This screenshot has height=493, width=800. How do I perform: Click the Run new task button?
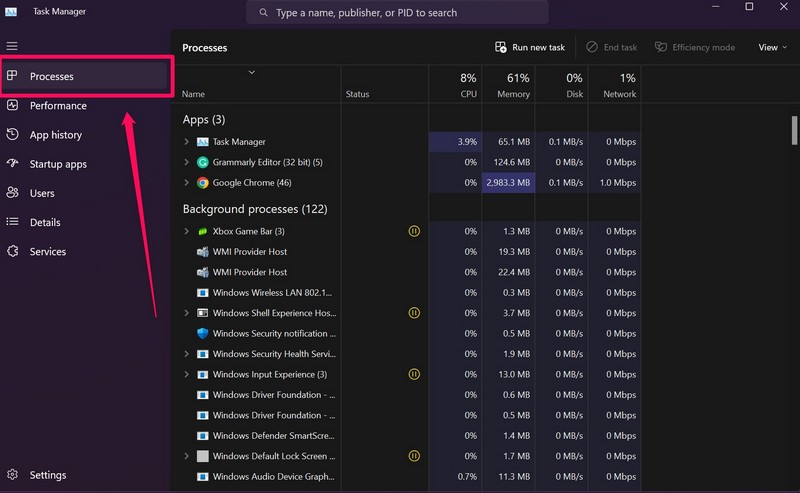tap(530, 47)
